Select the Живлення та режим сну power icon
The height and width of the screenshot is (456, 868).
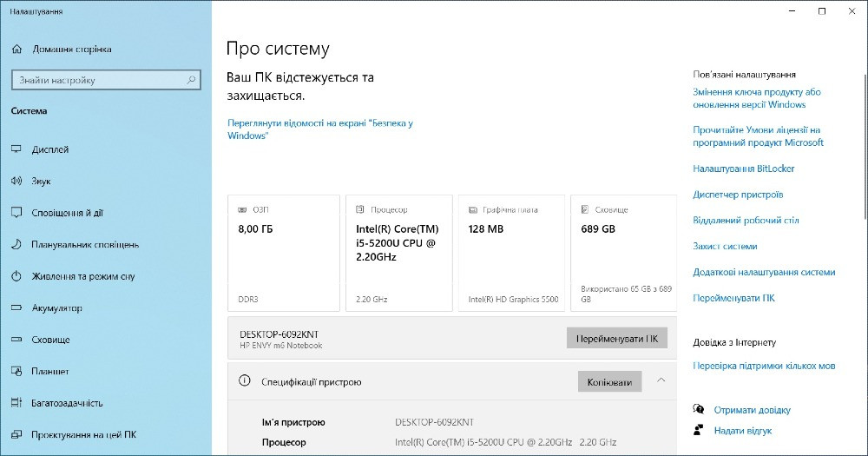pos(16,276)
